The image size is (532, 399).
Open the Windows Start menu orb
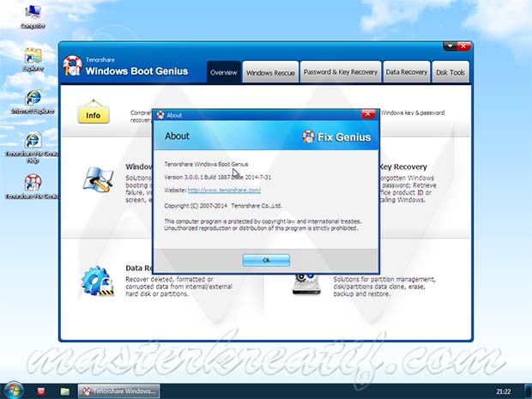tap(14, 390)
